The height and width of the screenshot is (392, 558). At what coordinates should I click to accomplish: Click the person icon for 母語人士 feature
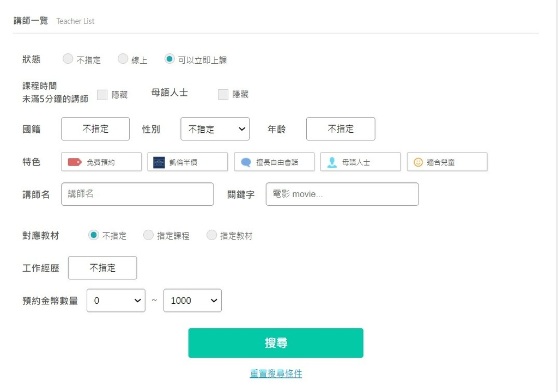point(332,162)
